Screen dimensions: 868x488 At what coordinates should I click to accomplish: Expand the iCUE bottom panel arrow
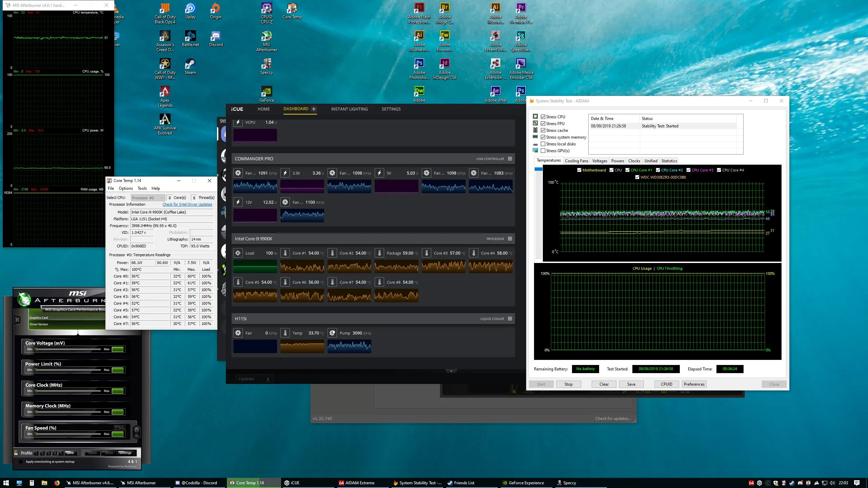click(451, 371)
